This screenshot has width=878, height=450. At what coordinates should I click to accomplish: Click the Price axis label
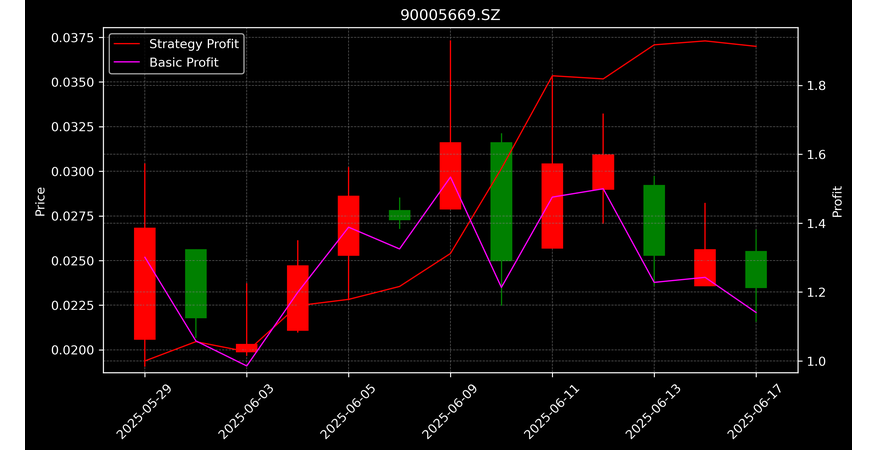40,201
